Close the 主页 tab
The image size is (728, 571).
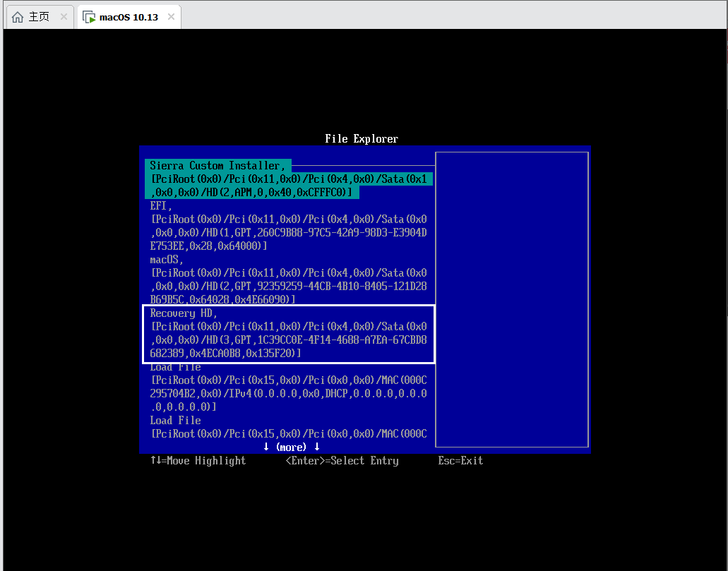(x=64, y=17)
